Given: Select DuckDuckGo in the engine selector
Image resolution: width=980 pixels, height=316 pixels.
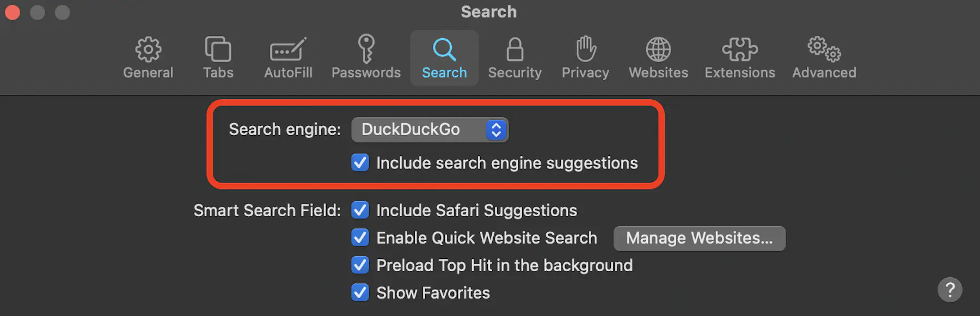Looking at the screenshot, I should (430, 130).
